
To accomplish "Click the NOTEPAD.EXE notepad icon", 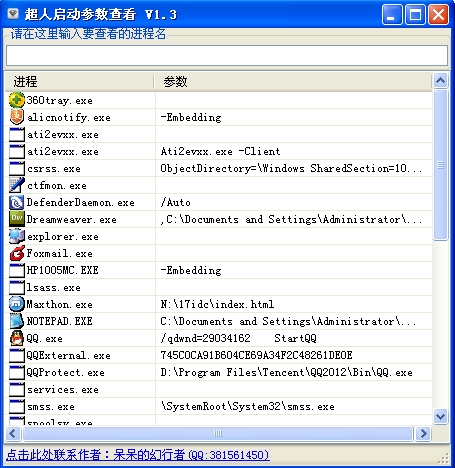I will pos(17,321).
